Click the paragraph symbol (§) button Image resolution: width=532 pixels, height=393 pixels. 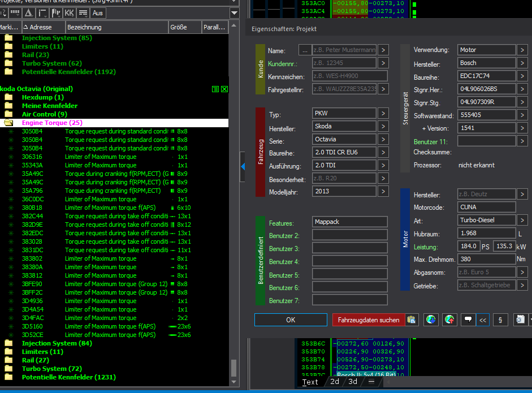[500, 320]
